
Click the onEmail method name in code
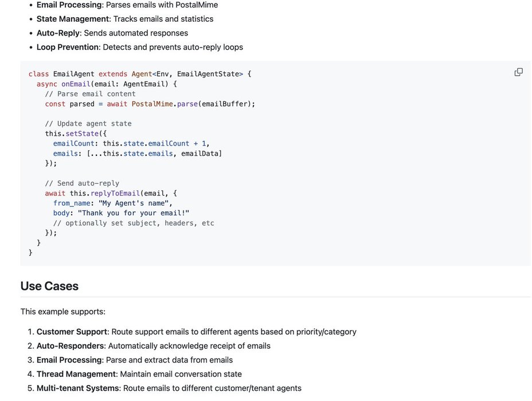point(76,84)
